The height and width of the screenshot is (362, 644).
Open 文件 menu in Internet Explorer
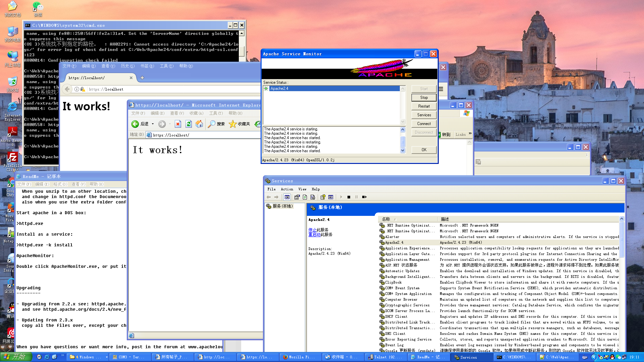(138, 113)
